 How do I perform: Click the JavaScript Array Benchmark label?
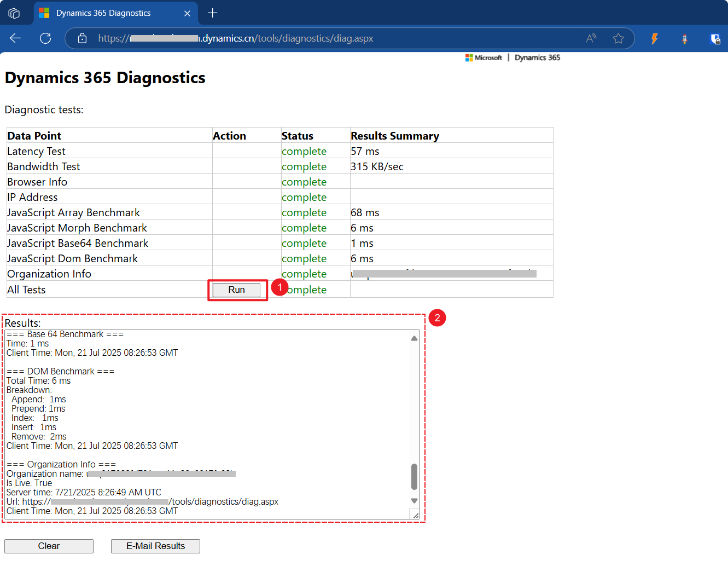(x=73, y=212)
